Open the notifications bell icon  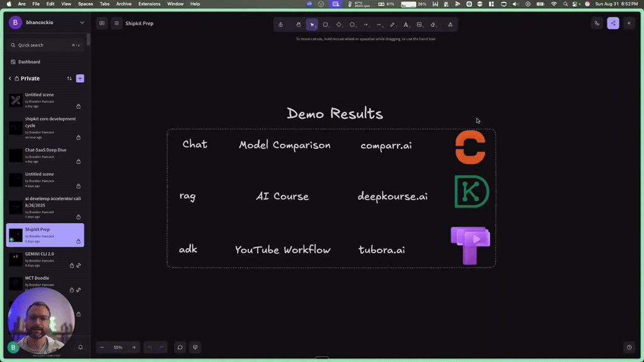(80, 347)
